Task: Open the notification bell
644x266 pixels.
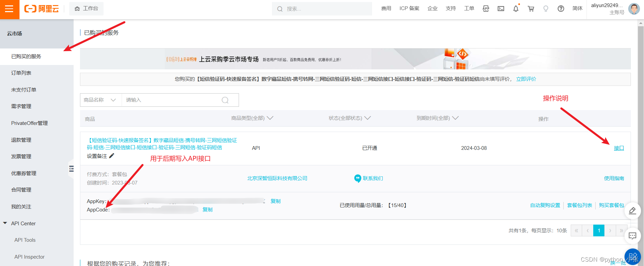Action: 516,9
